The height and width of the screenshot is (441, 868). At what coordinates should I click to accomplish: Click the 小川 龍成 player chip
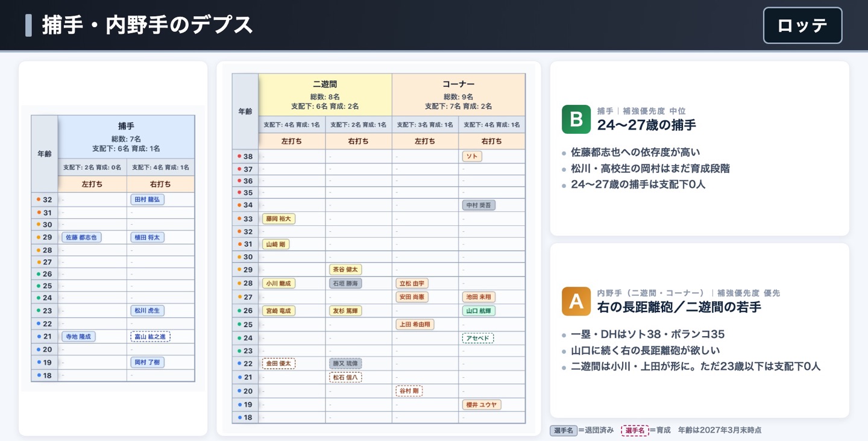tap(278, 283)
